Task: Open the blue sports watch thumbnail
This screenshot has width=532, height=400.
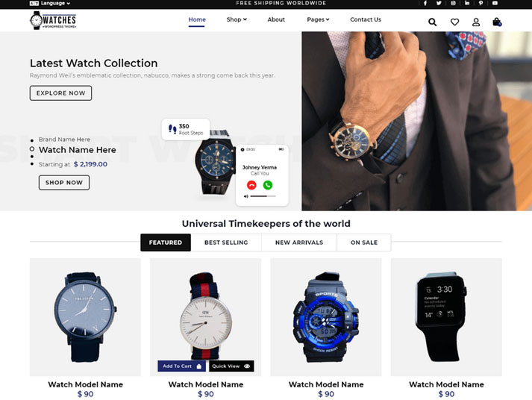Action: coord(326,317)
